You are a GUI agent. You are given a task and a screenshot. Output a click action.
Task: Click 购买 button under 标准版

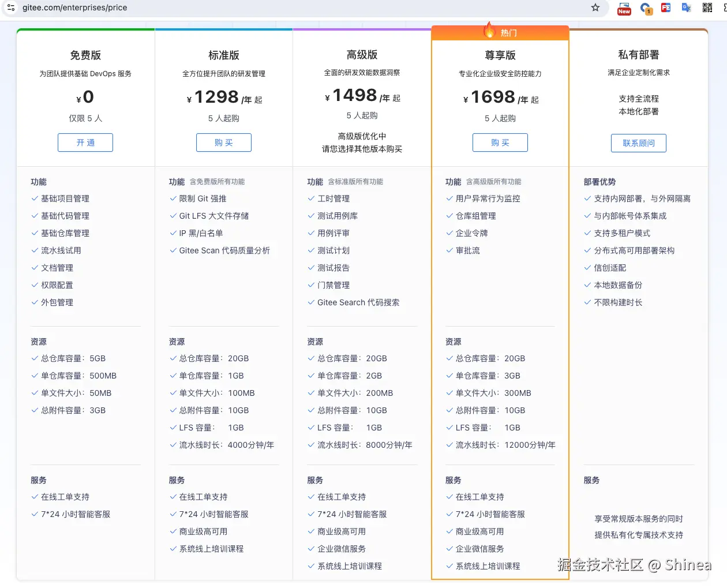(224, 143)
